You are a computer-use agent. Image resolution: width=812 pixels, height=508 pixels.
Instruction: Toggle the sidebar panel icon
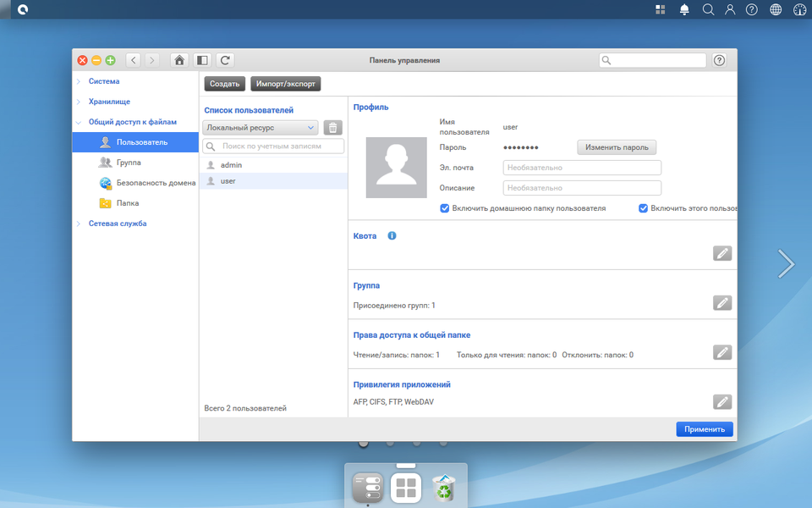[x=202, y=60]
